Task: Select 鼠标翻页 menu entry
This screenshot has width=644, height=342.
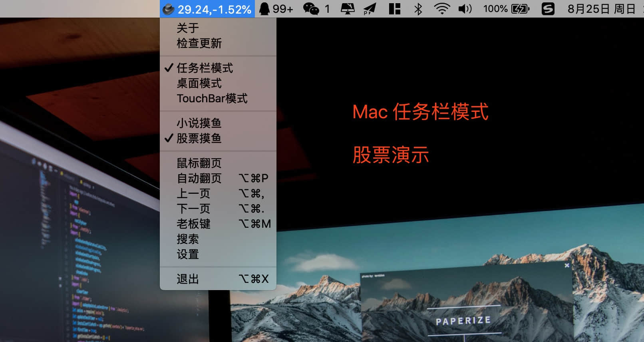Action: (x=218, y=163)
